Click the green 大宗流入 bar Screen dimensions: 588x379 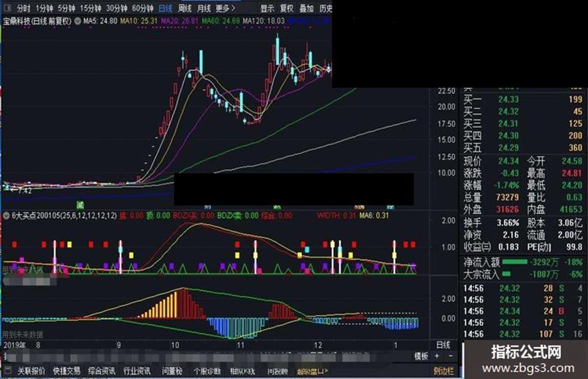tap(506, 274)
